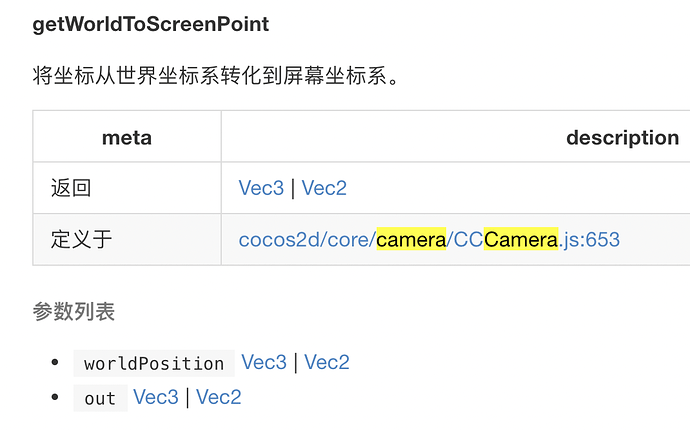Follow the Vec2 link beside the out parameter
The image size is (690, 430).
(219, 398)
